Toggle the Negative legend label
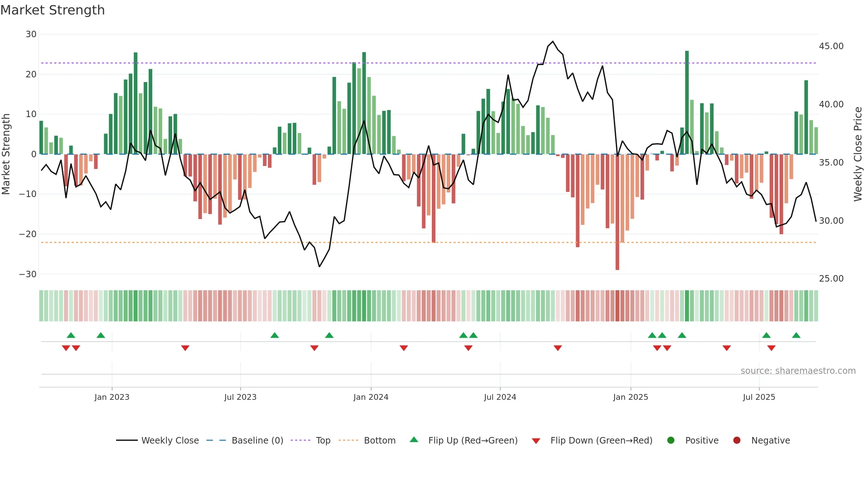 click(771, 441)
